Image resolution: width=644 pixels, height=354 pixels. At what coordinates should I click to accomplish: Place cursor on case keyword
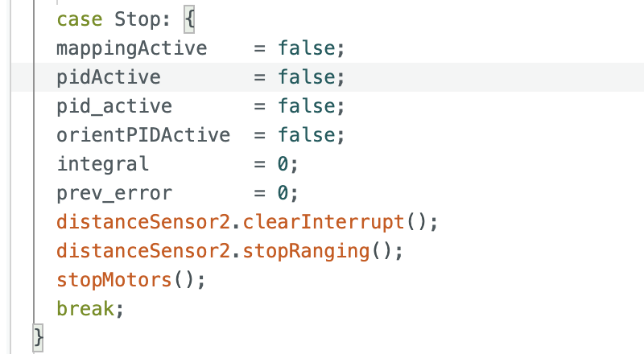pos(79,20)
